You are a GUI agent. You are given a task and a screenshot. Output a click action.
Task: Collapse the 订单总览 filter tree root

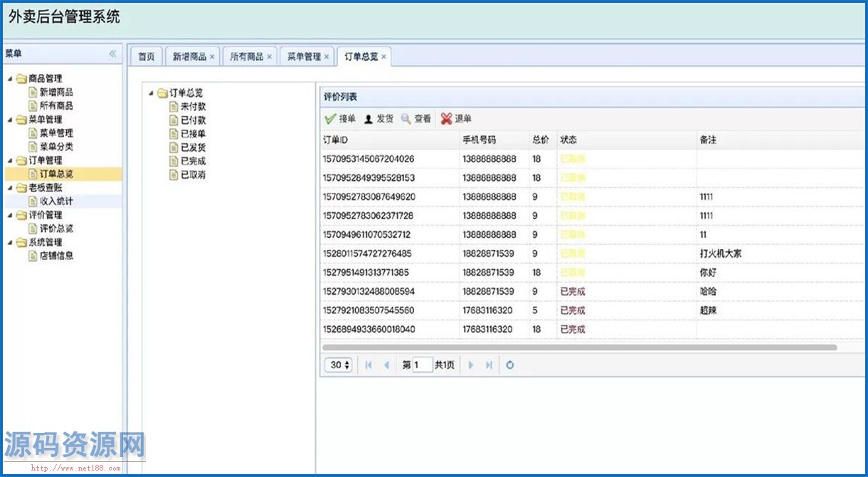coord(151,93)
